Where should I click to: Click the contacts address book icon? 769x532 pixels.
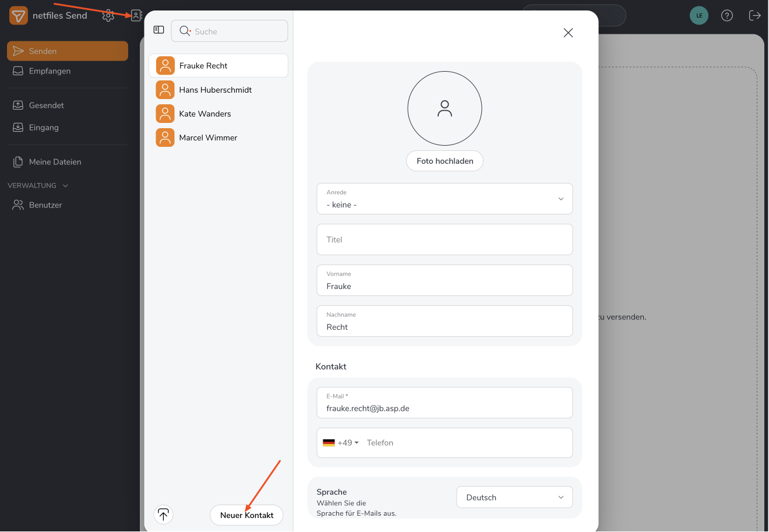(136, 16)
